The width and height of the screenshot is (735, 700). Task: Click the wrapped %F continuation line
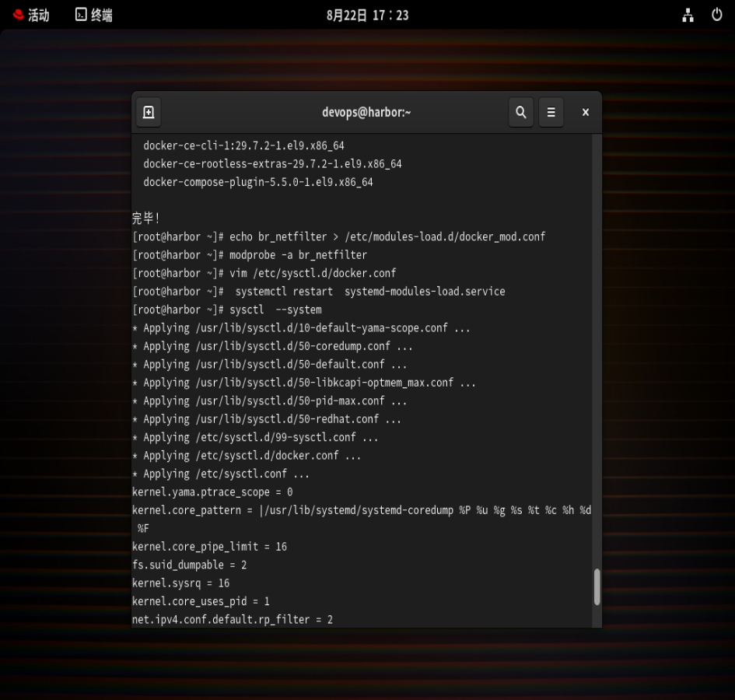coord(143,529)
